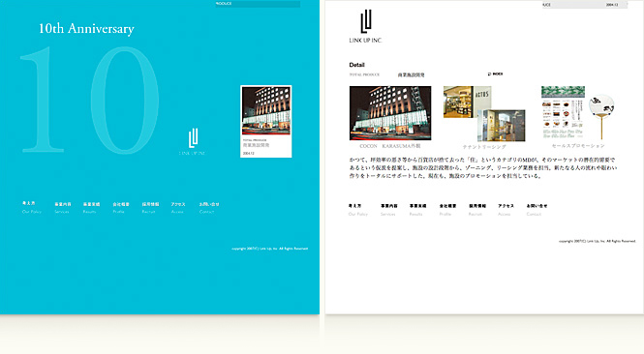Open Recruit link on white page
This screenshot has width=644, height=354.
[x=477, y=210]
